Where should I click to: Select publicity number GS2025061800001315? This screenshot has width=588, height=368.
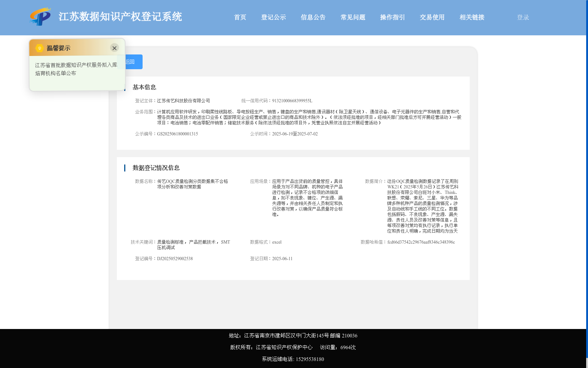tap(178, 134)
